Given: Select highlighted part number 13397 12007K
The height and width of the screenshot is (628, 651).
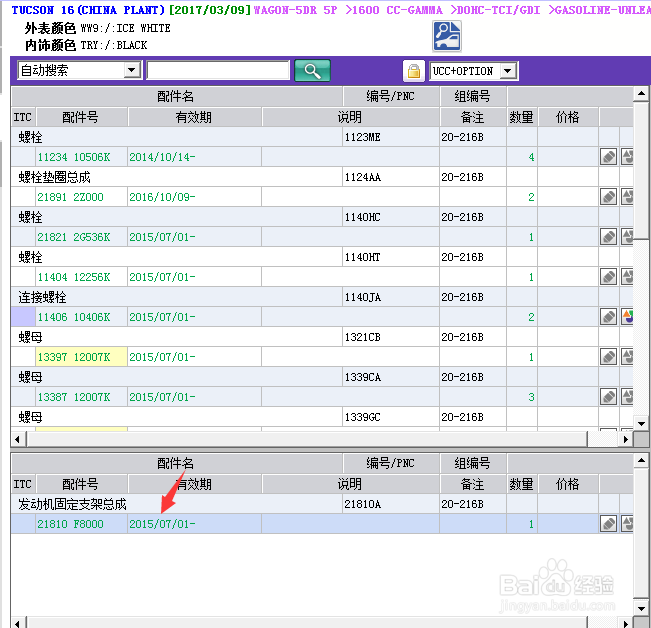Looking at the screenshot, I should click(x=74, y=357).
